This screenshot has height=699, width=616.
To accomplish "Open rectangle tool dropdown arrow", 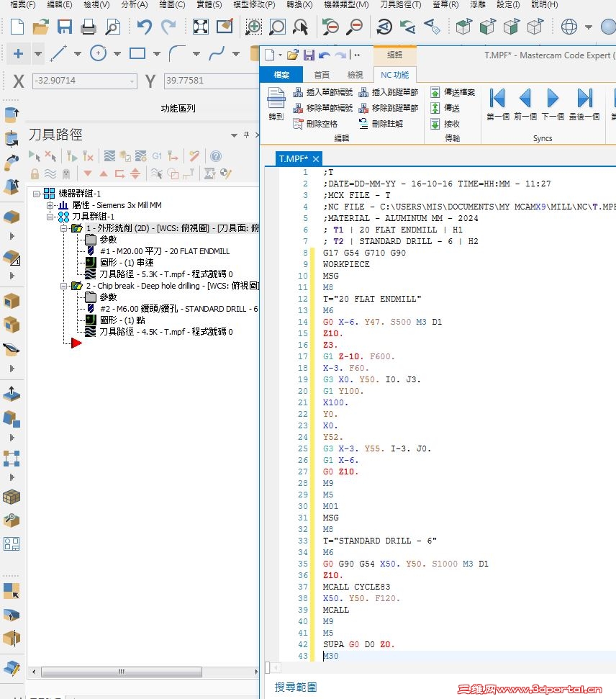I will pos(157,54).
